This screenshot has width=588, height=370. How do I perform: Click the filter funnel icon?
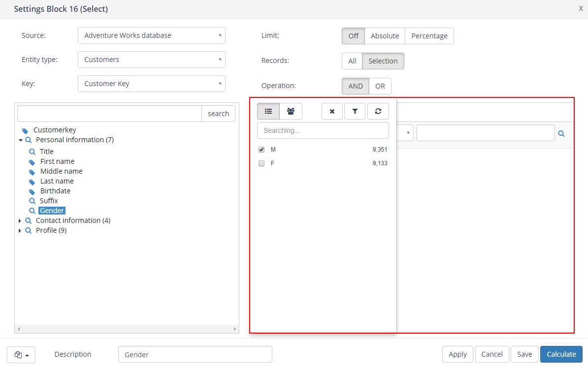tap(355, 111)
